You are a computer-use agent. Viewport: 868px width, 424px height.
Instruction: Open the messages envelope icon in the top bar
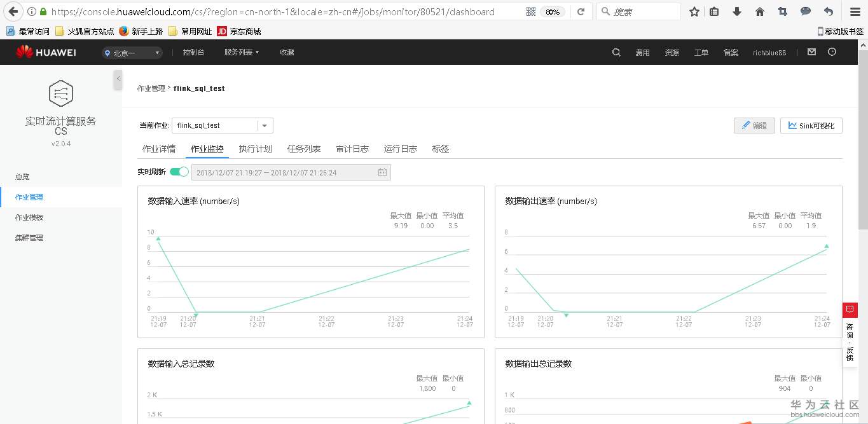click(811, 53)
